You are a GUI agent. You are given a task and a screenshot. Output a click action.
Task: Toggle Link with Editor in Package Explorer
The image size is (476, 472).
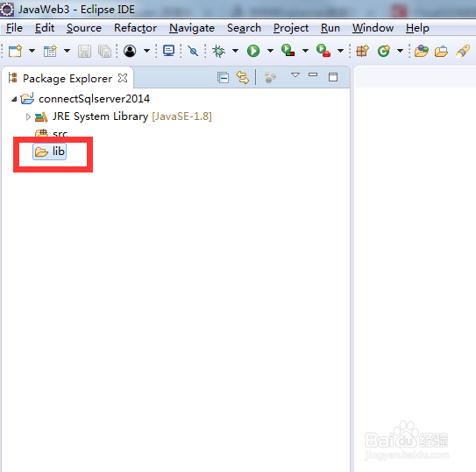click(243, 78)
